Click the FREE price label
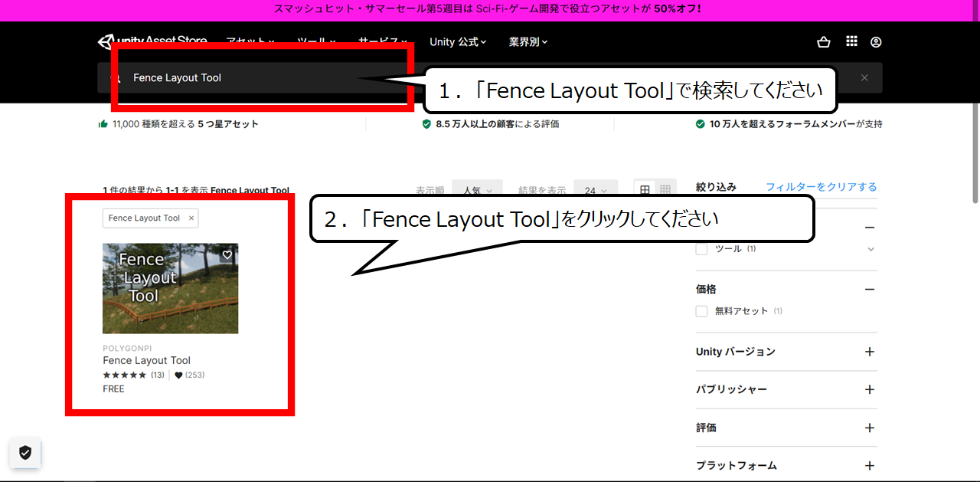This screenshot has width=980, height=482. (113, 389)
